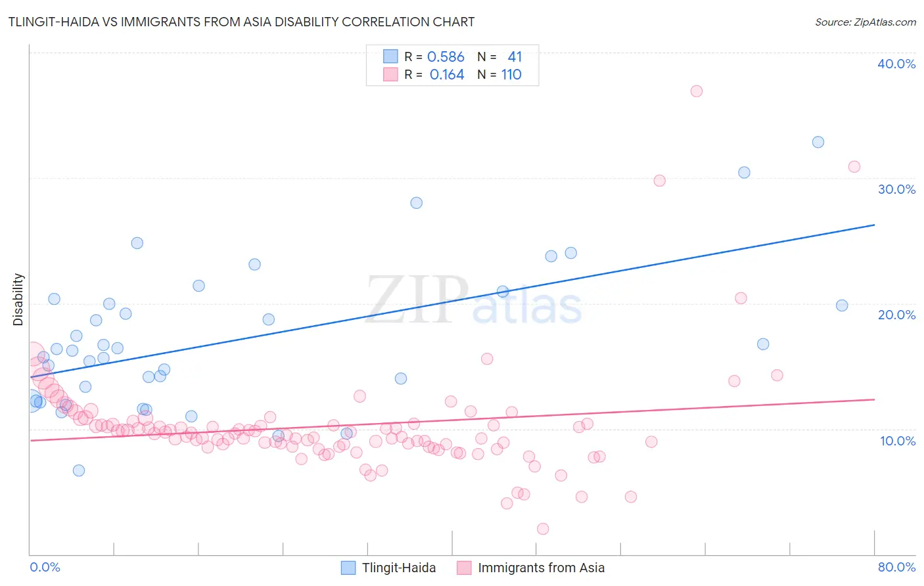Click the 0.0% x-axis label

[45, 567]
